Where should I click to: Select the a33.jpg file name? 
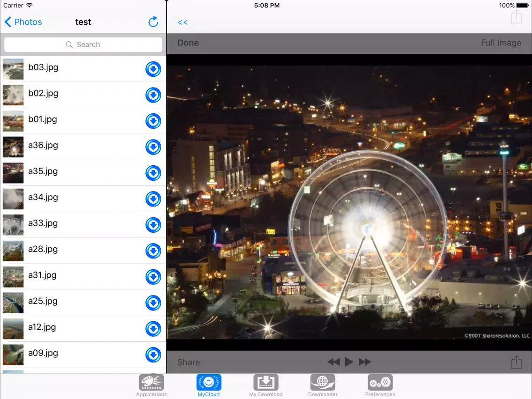click(x=43, y=223)
